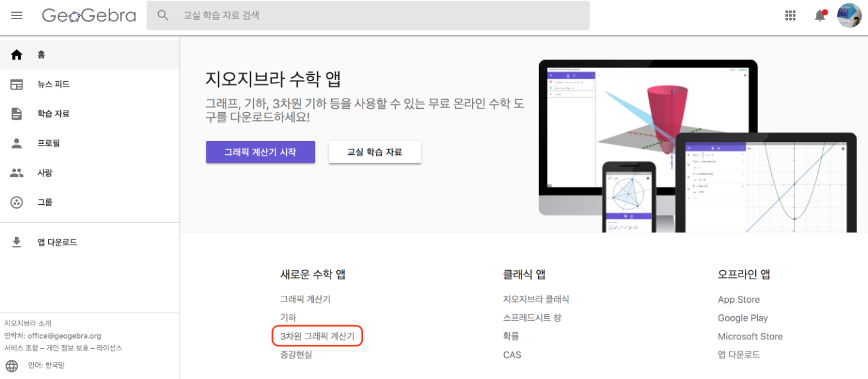This screenshot has width=868, height=379.
Task: Open 그룹 in the sidebar
Action: [90, 202]
